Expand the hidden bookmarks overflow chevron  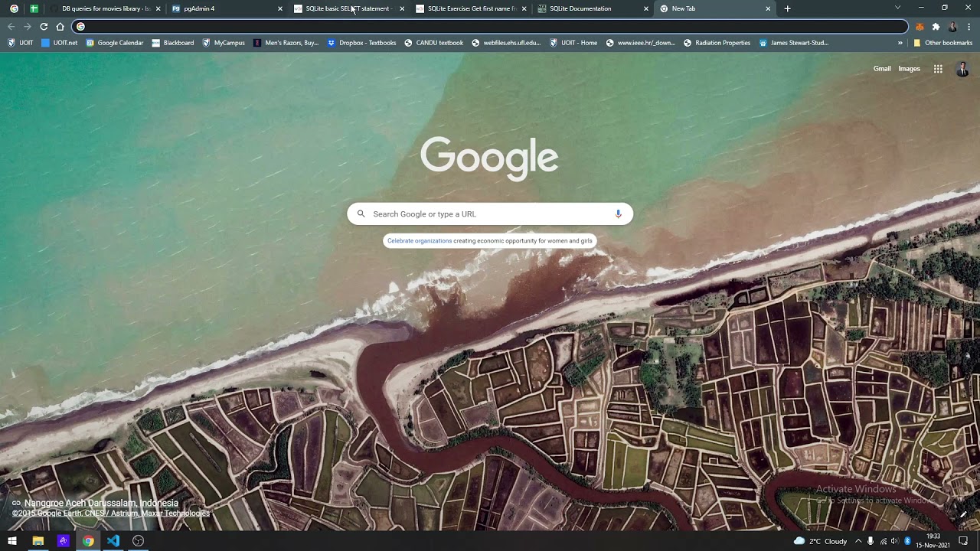click(x=900, y=43)
